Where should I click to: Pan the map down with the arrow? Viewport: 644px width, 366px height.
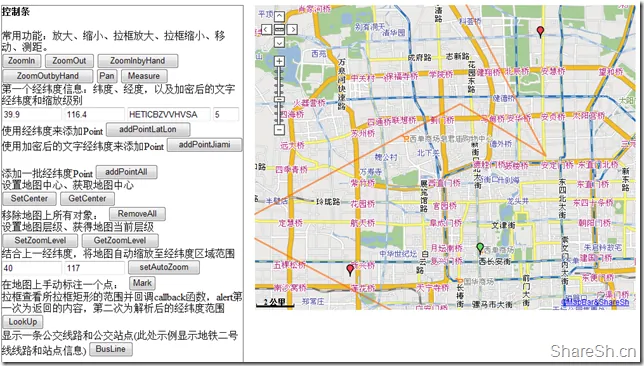279,42
